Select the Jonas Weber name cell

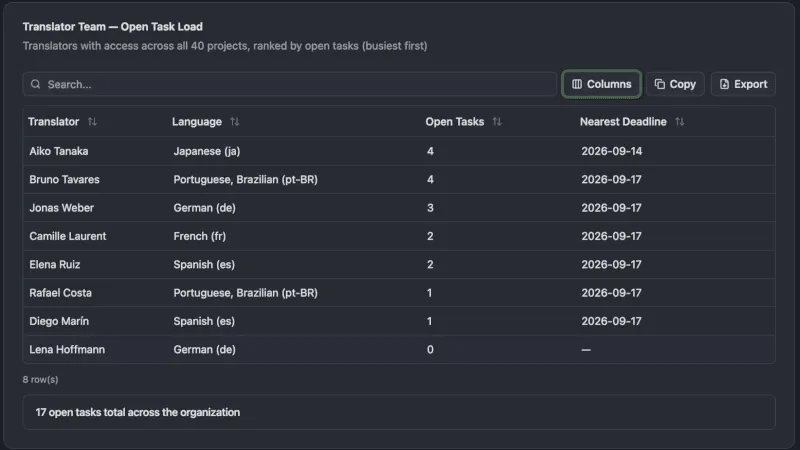[x=61, y=208]
